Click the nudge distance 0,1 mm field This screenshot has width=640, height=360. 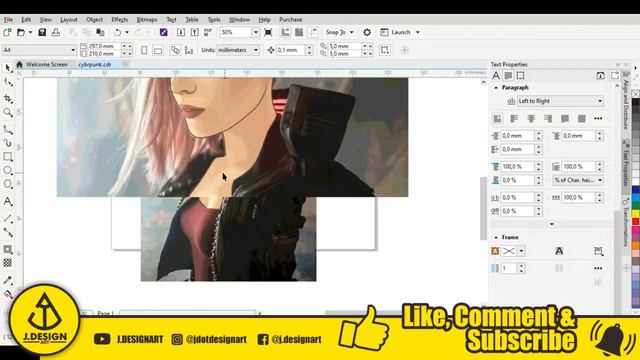coord(291,50)
